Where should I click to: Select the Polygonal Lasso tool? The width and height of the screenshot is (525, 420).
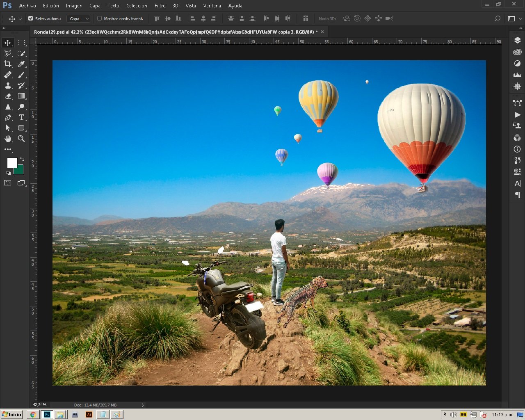pos(8,53)
